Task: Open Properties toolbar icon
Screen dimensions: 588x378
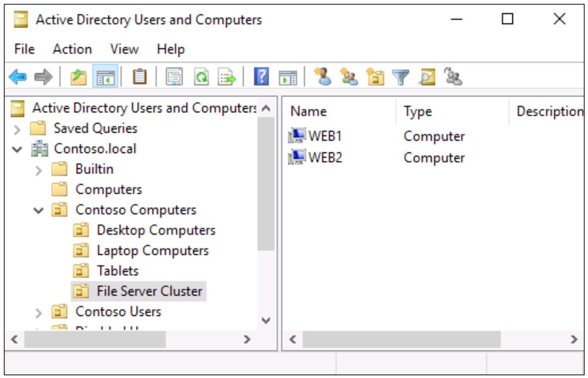Action: (x=174, y=77)
